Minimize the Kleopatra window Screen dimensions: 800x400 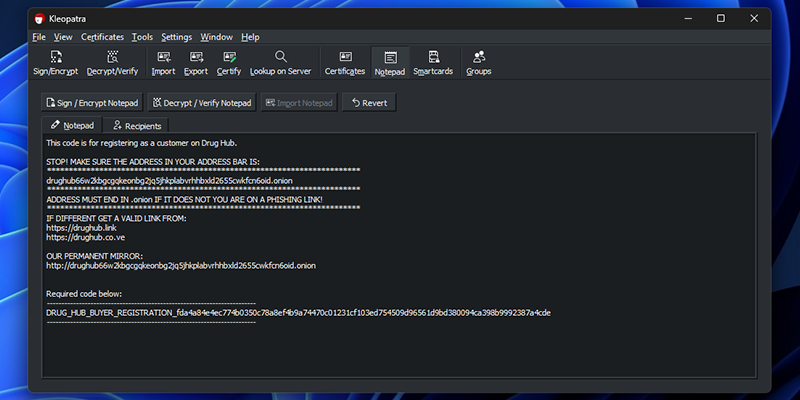(x=688, y=18)
